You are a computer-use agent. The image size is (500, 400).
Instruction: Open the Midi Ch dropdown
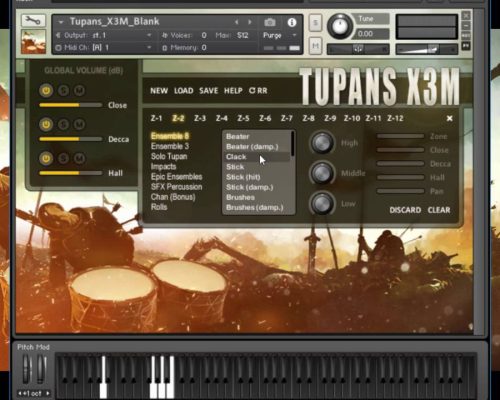coord(104,48)
